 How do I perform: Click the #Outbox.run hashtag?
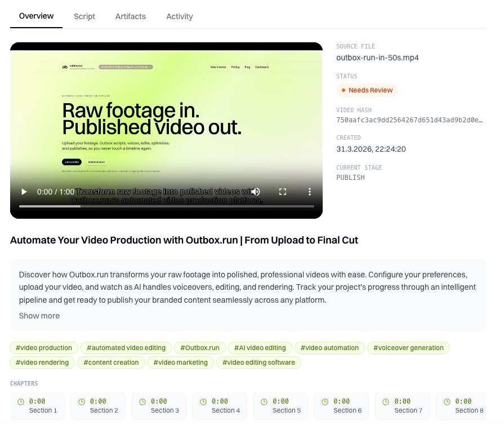pyautogui.click(x=200, y=348)
